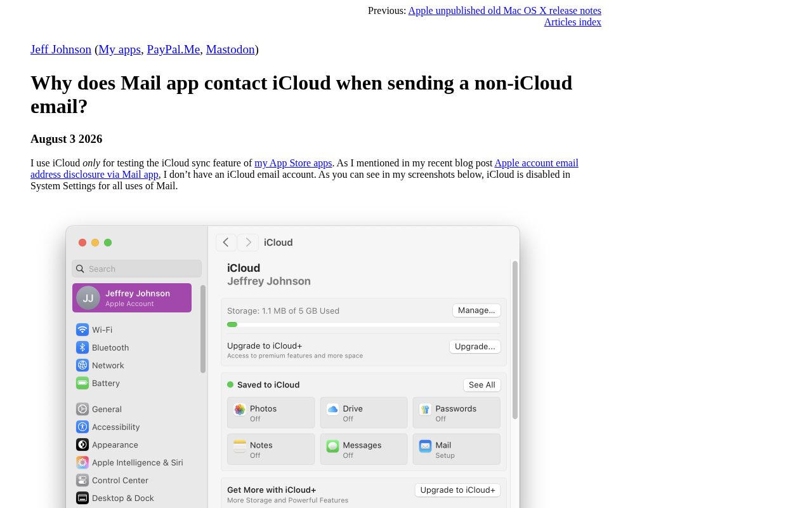Click the Photos app icon tile
Image resolution: width=812 pixels, height=508 pixels.
(x=240, y=410)
